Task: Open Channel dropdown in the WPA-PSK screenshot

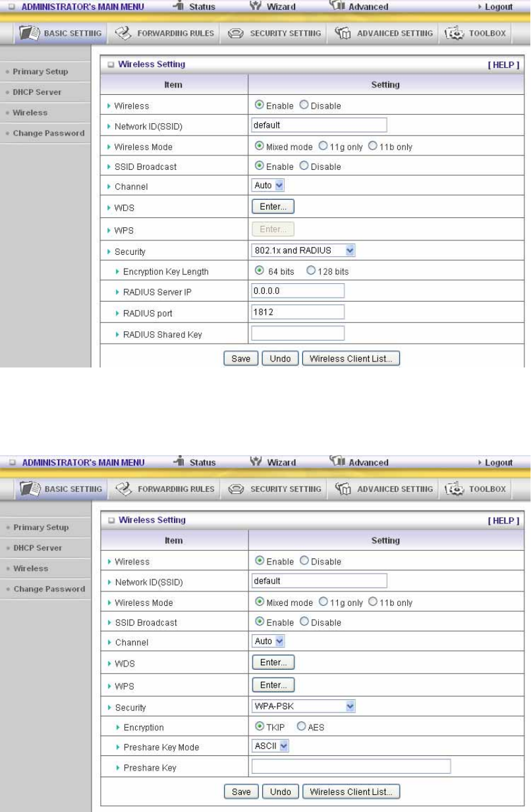Action: pos(268,641)
